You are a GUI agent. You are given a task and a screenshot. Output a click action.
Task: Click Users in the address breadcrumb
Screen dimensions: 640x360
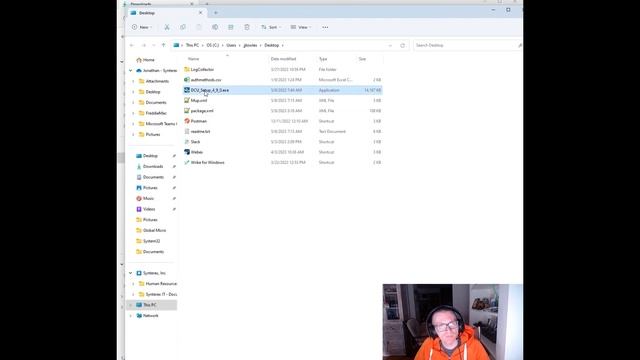click(231, 45)
